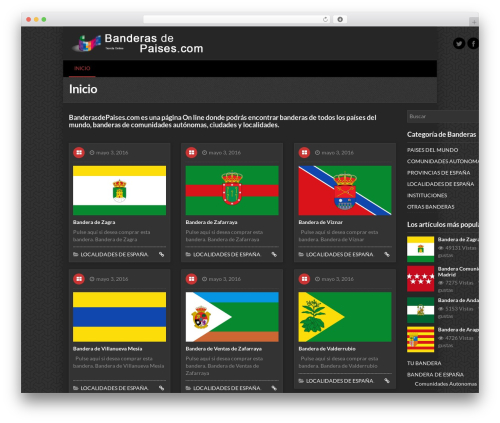Open the PAISES DEL MUNDO category

[x=432, y=150]
